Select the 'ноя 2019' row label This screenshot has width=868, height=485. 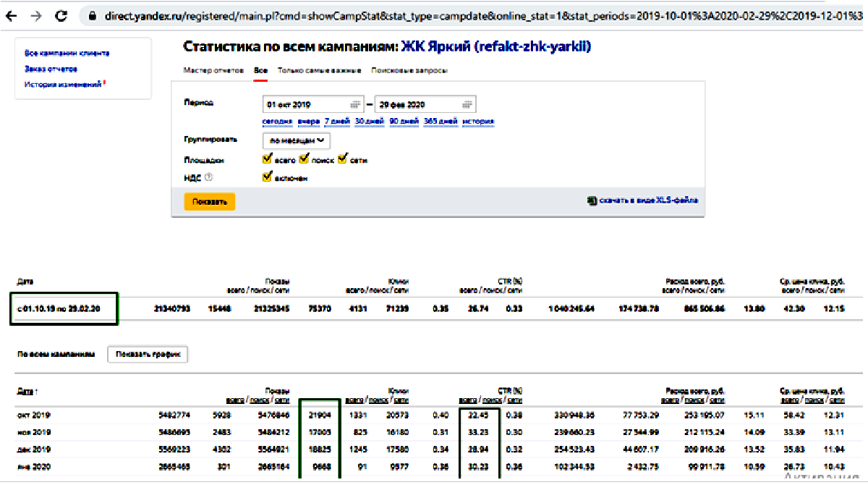[x=33, y=433]
